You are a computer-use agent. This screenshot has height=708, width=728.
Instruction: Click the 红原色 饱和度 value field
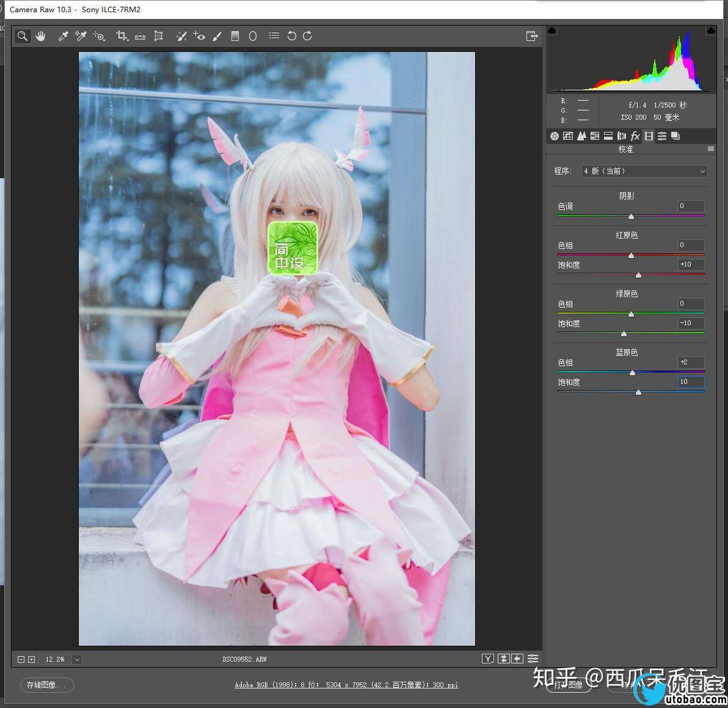click(x=691, y=264)
